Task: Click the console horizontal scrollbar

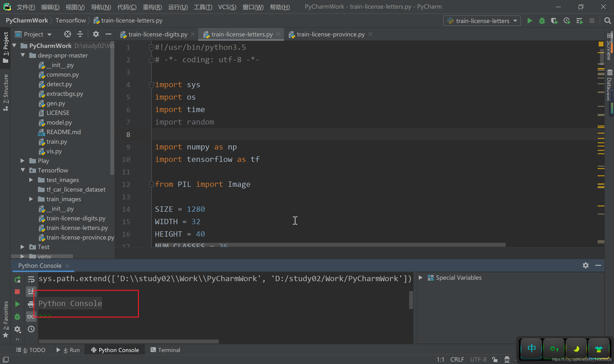Action: [x=129, y=341]
